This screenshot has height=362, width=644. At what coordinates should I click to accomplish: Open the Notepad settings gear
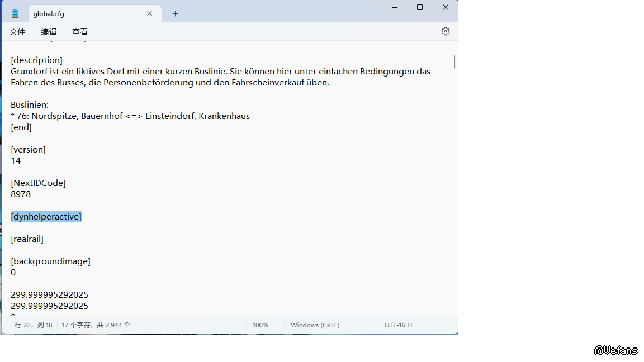tap(445, 32)
